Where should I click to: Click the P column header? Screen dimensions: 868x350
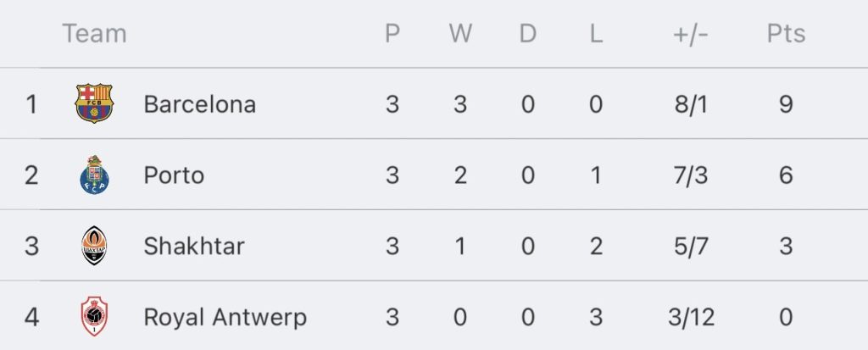[x=392, y=34]
